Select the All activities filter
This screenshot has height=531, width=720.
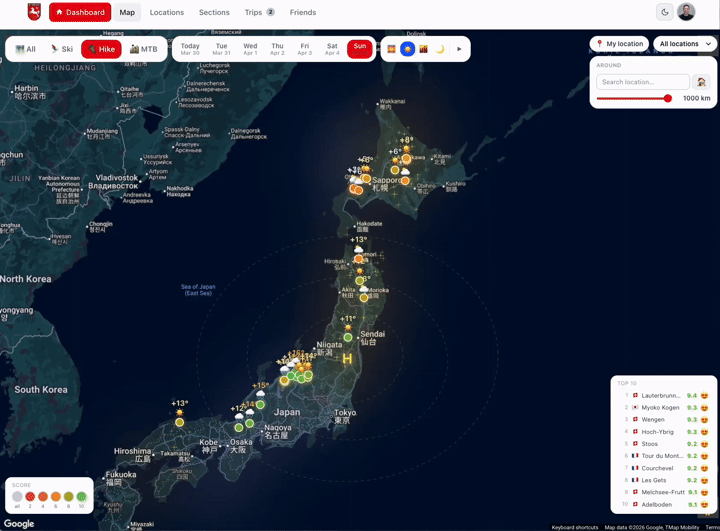click(x=25, y=49)
